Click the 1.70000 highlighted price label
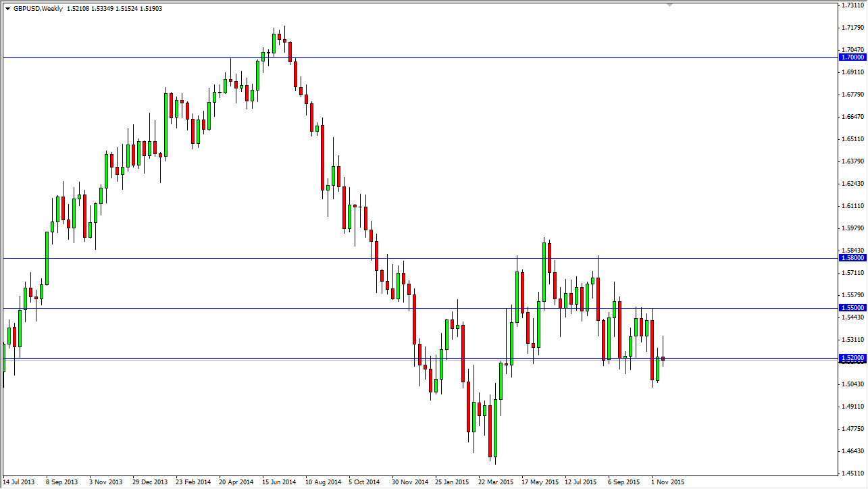868x489 pixels. pos(852,57)
